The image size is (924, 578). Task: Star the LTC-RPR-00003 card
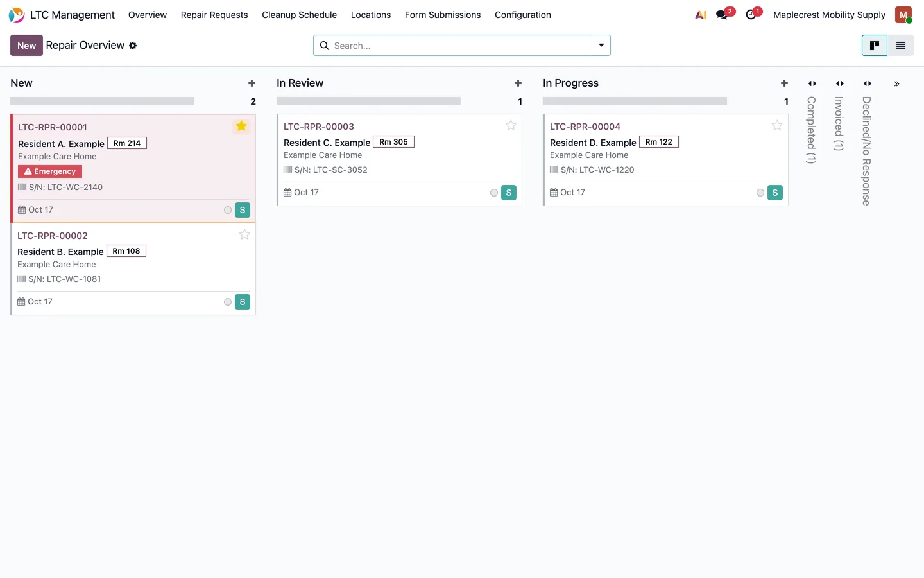(x=511, y=125)
